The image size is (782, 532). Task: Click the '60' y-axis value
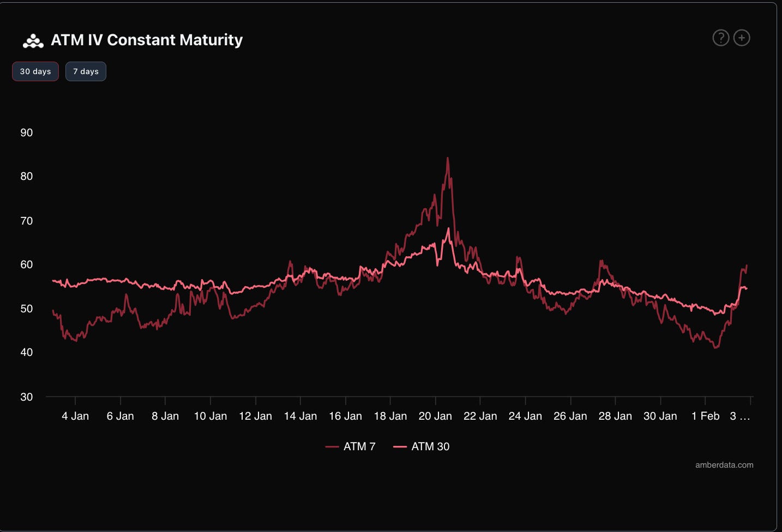[x=26, y=264]
